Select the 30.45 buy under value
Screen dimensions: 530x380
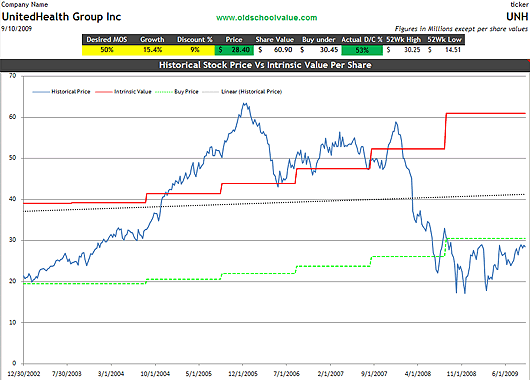[x=319, y=50]
